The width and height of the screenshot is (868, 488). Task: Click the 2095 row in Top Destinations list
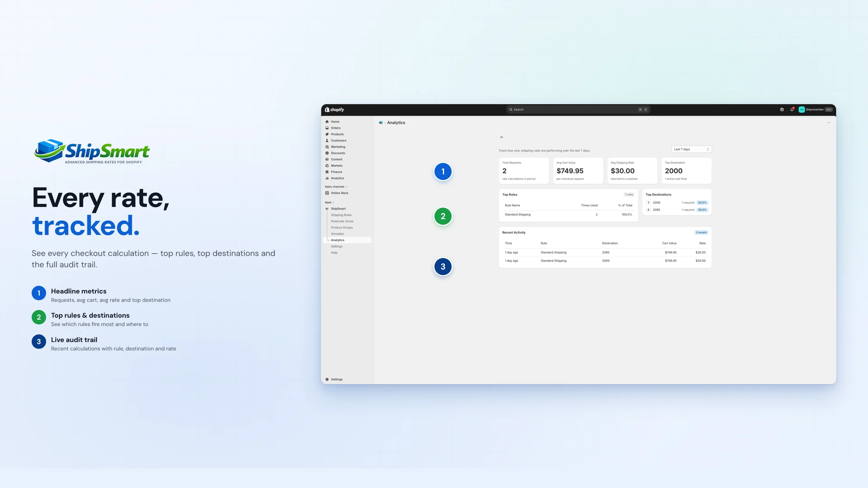[x=677, y=210]
